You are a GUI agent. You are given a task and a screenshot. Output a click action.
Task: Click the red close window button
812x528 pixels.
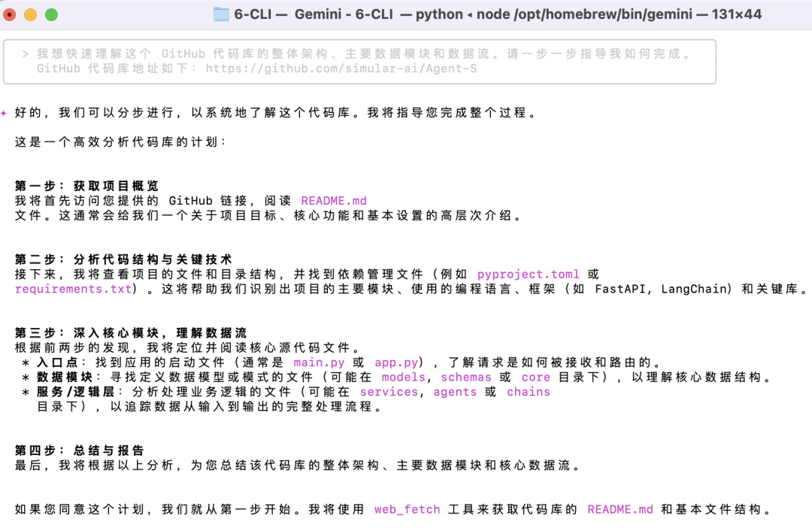coord(9,14)
